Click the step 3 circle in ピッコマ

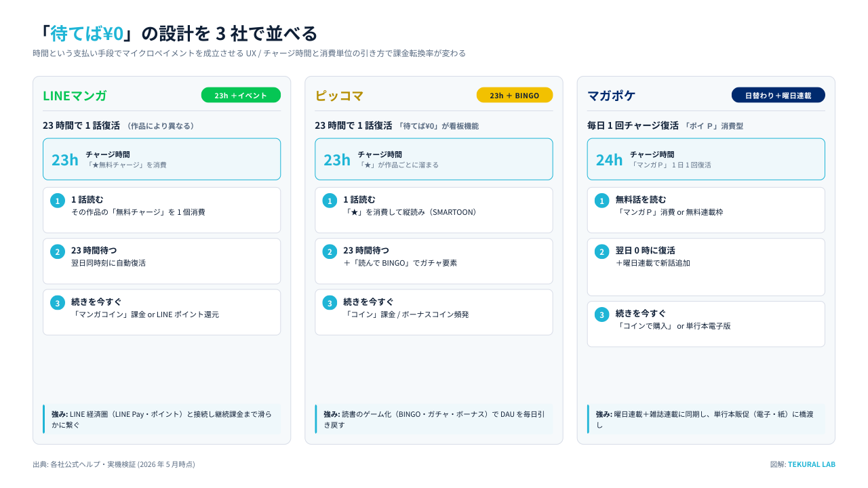[330, 303]
